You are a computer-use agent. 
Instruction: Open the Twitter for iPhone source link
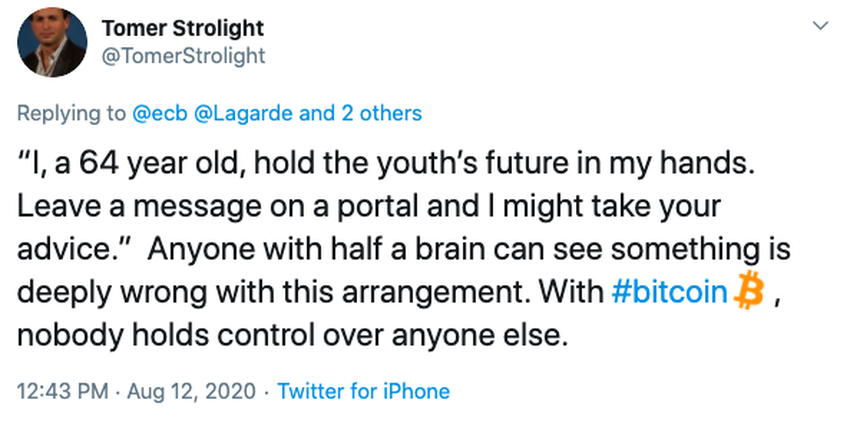[x=363, y=391]
